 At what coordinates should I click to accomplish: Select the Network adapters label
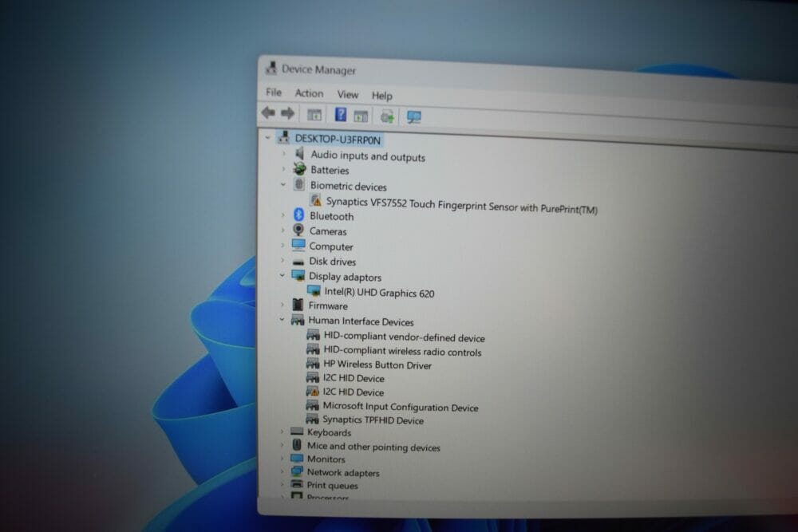343,472
